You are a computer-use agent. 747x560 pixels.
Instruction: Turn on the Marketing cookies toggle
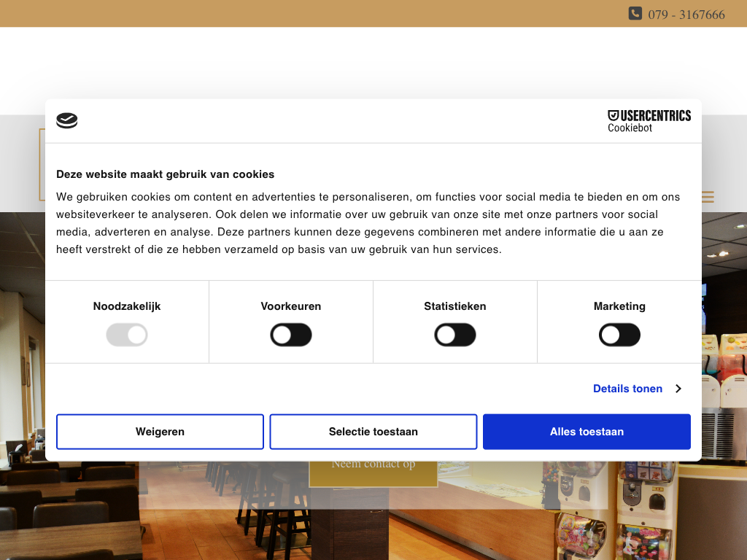tap(619, 335)
